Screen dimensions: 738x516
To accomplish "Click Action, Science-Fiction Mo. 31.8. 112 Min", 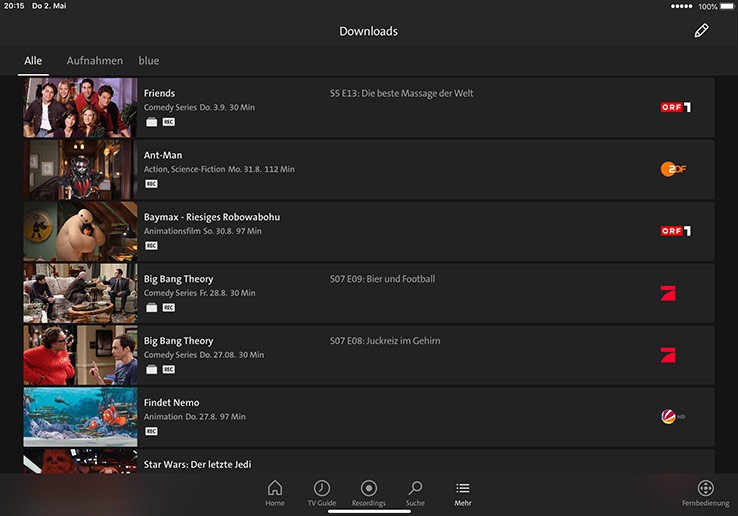I will tap(219, 169).
